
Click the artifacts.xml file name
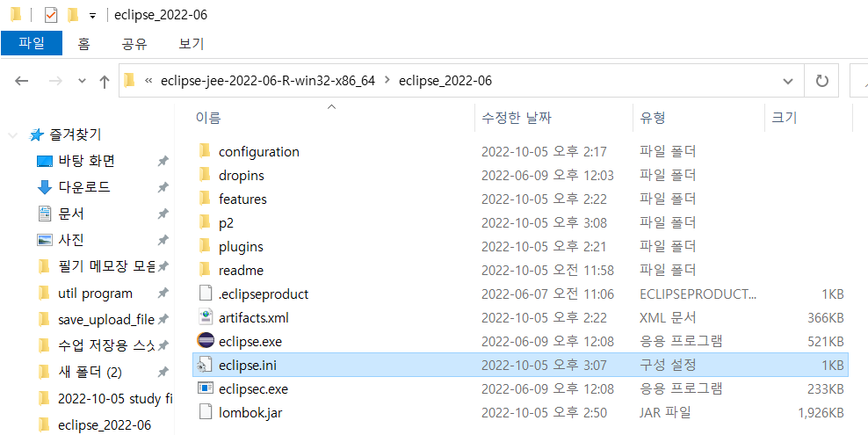(x=254, y=317)
